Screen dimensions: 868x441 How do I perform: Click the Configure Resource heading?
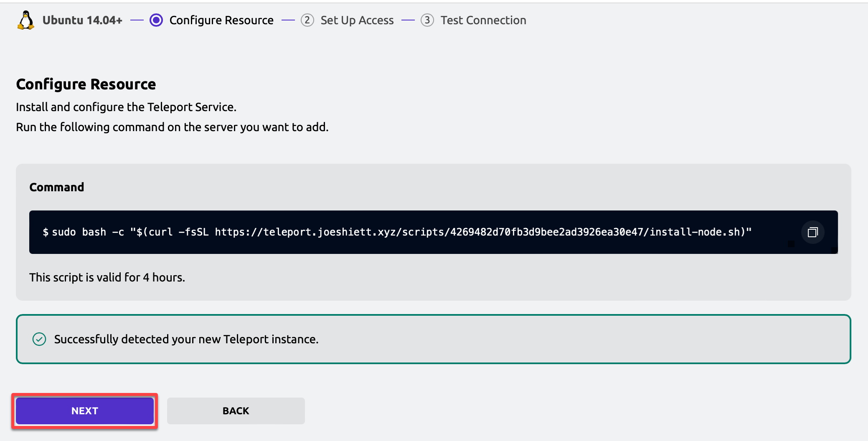pos(86,84)
